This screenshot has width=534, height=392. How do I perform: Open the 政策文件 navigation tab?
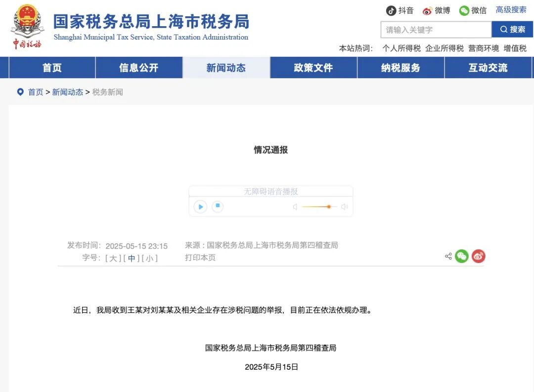point(313,68)
